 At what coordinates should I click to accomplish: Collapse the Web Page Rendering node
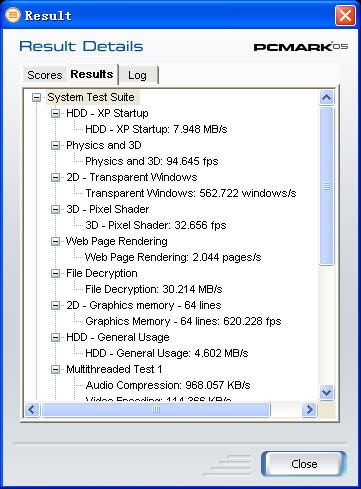click(x=55, y=242)
